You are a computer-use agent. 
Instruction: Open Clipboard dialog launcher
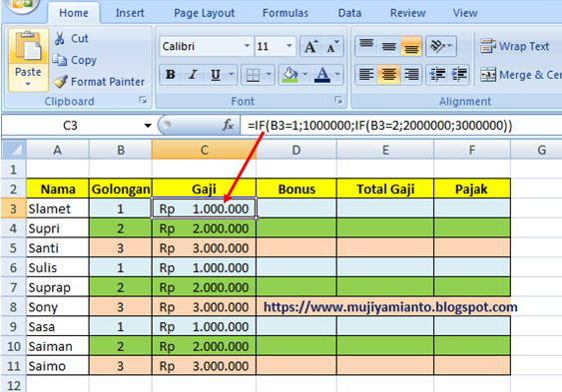(x=144, y=101)
